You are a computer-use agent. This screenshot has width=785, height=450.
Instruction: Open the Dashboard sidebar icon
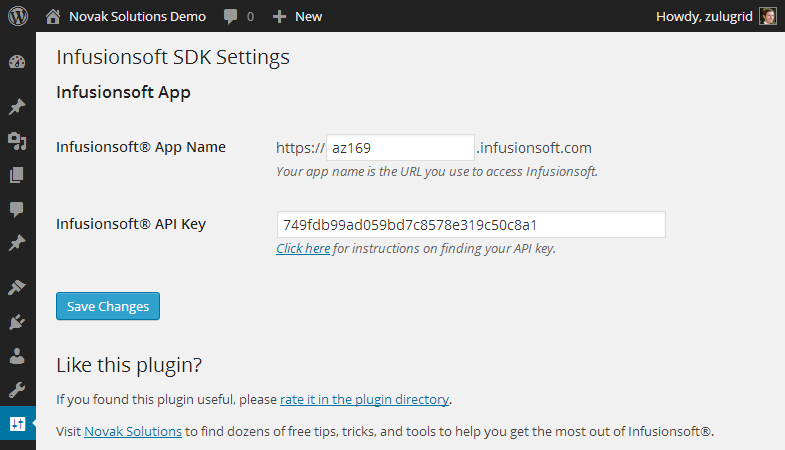click(17, 62)
